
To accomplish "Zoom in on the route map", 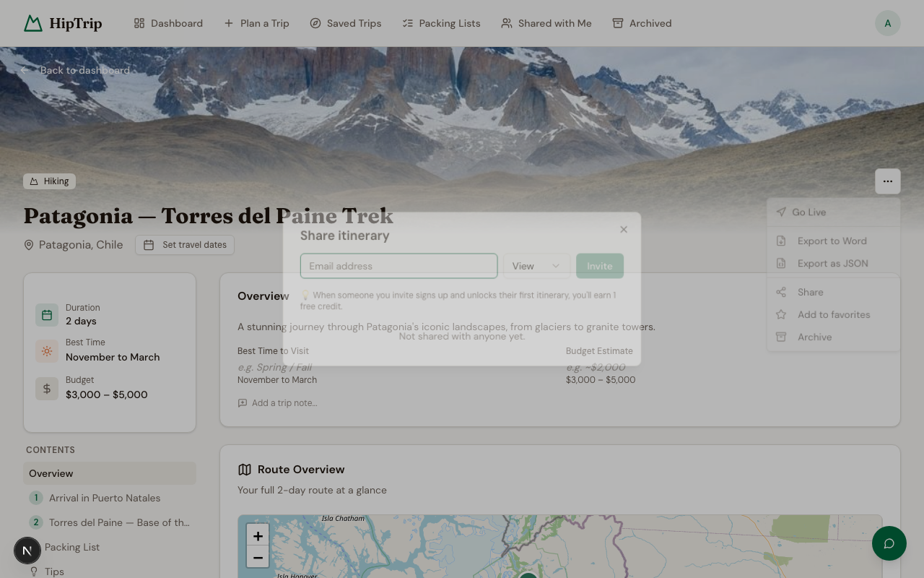I will pyautogui.click(x=258, y=535).
